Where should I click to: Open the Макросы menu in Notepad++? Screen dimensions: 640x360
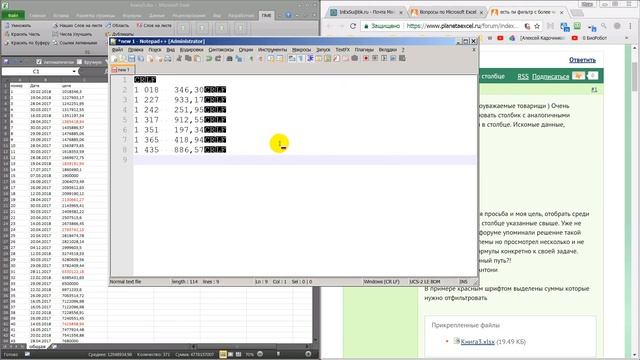tap(301, 49)
